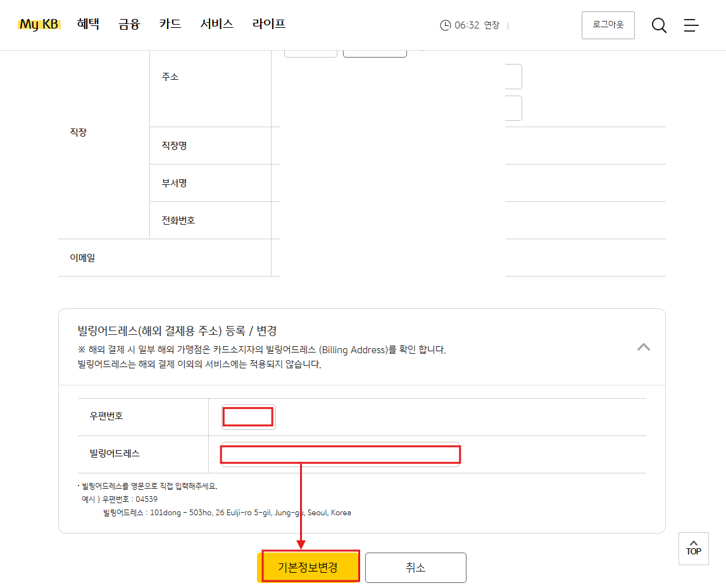Screen dimensions: 726x588
Task: Open the 카드 menu
Action: (170, 23)
